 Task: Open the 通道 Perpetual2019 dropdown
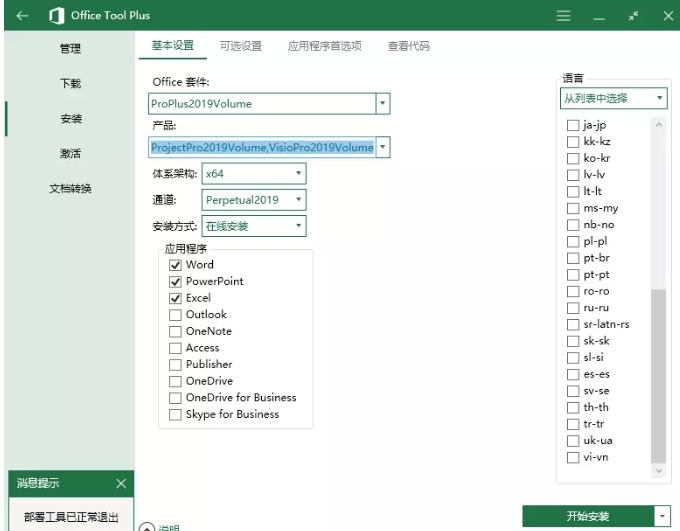254,200
